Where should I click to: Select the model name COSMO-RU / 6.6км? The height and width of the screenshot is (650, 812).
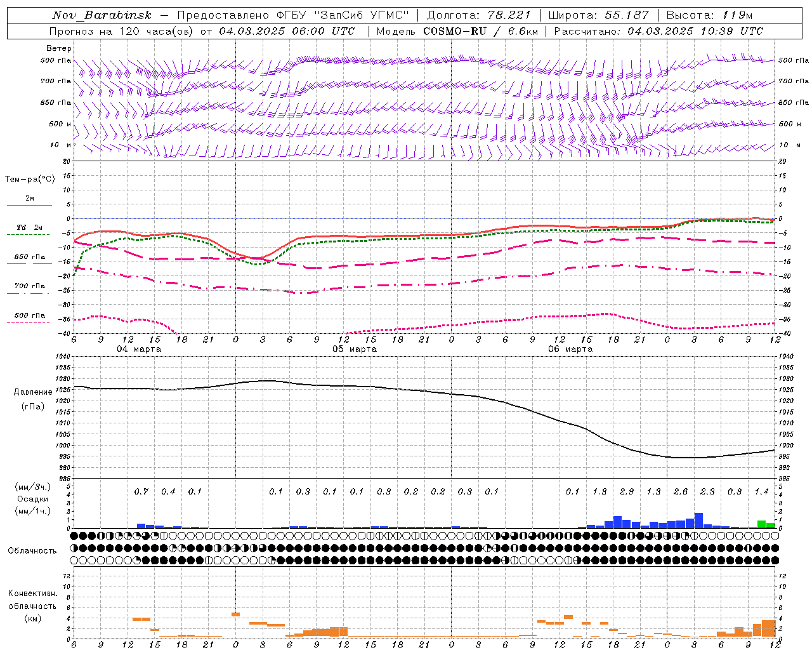point(481,31)
